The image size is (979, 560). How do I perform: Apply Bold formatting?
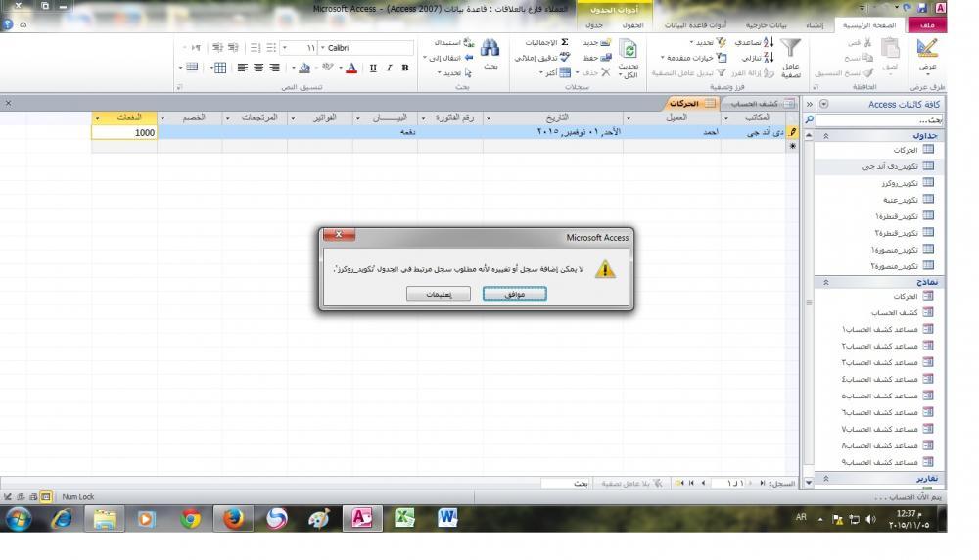coord(404,68)
